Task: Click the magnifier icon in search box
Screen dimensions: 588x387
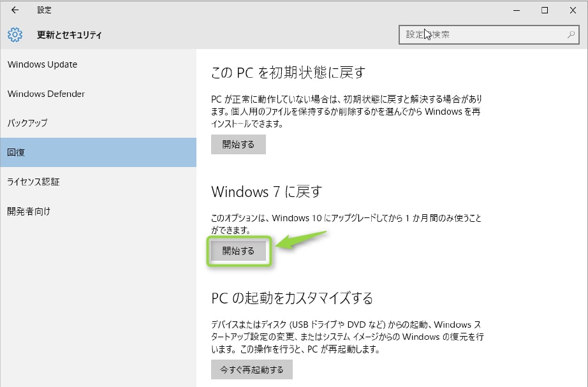Action: click(571, 34)
